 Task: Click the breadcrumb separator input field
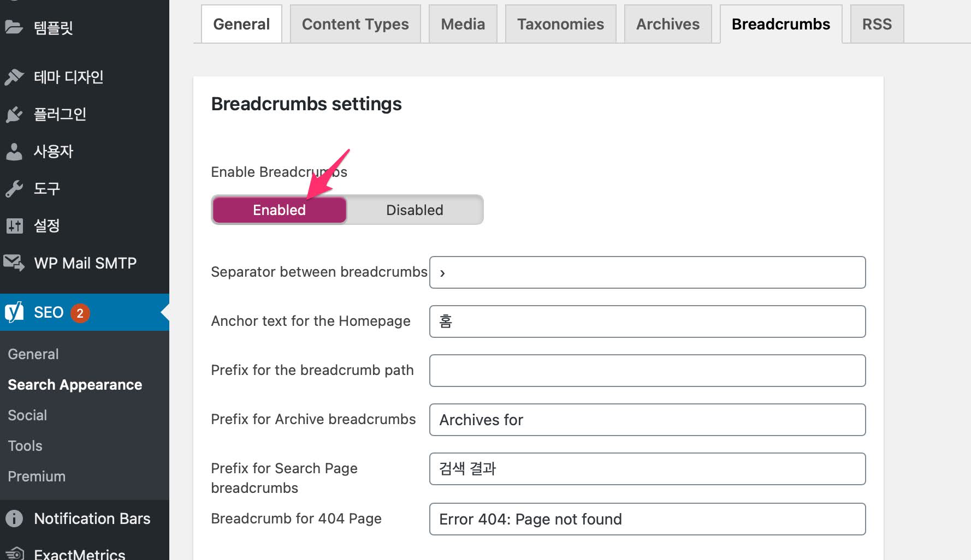647,272
